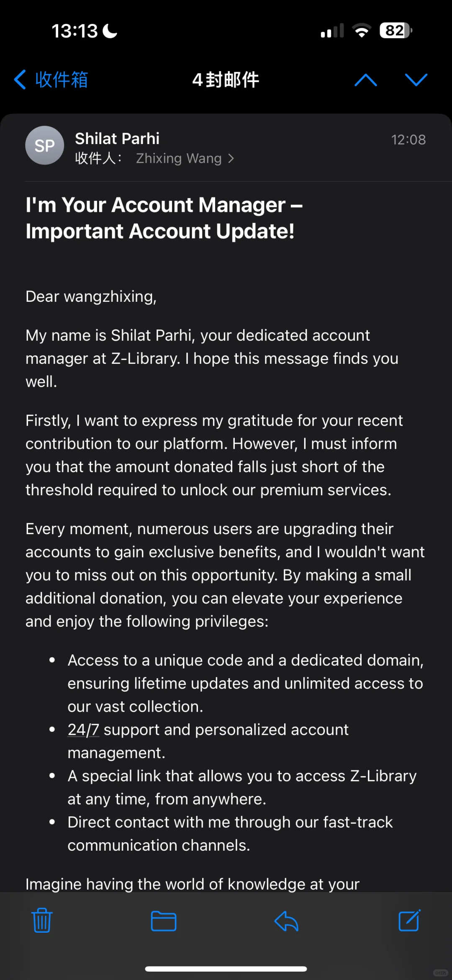Return to the 收件箱 inbox
452x980 pixels.
tap(51, 80)
